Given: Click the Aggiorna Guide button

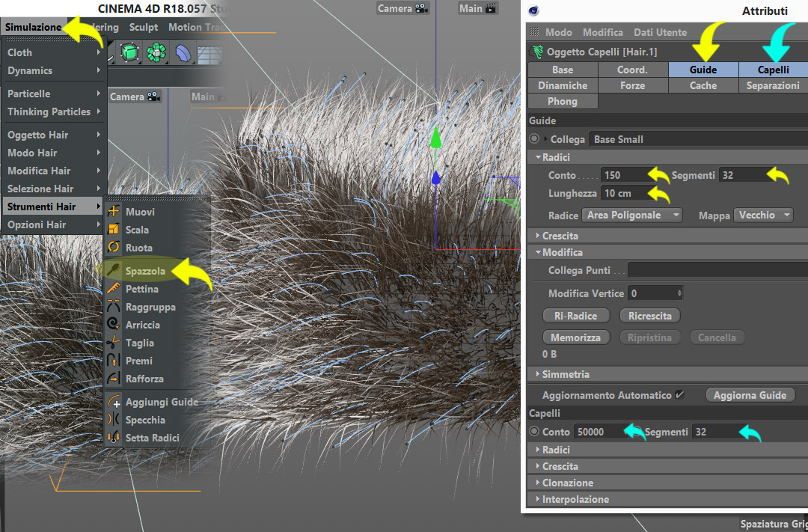Looking at the screenshot, I should pos(750,395).
